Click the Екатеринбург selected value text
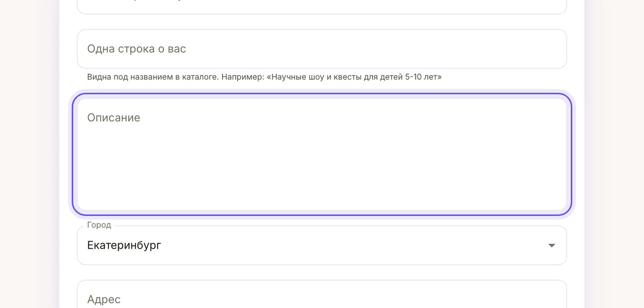 [124, 245]
